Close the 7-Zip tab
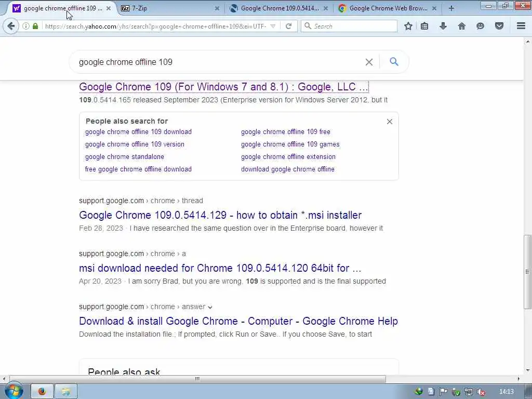The image size is (532, 399). (217, 8)
